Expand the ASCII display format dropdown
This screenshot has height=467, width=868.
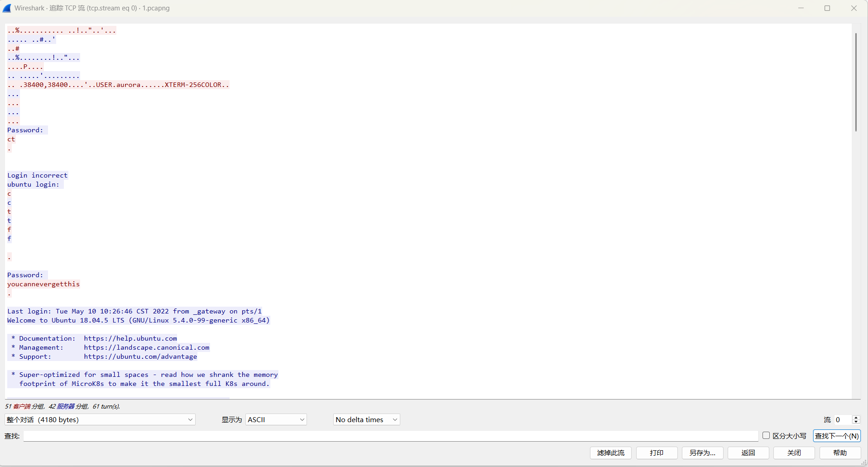click(276, 420)
